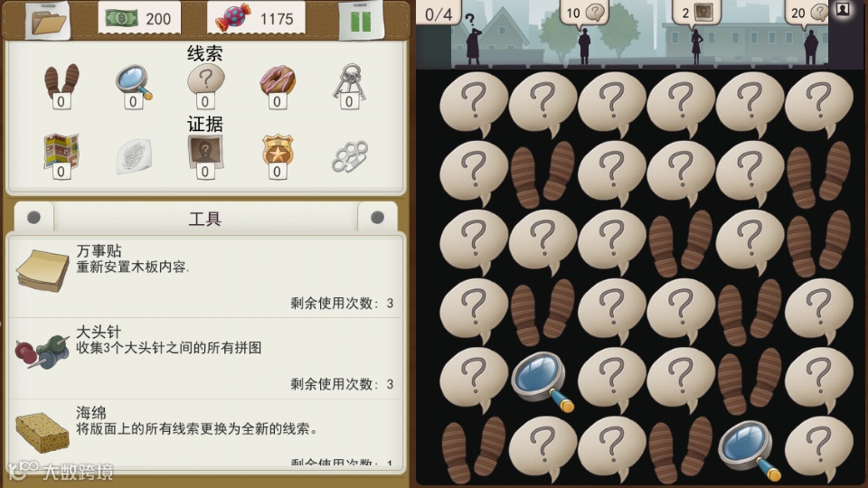Select the donut clue icon
Viewport: 868px width, 488px height.
click(278, 85)
